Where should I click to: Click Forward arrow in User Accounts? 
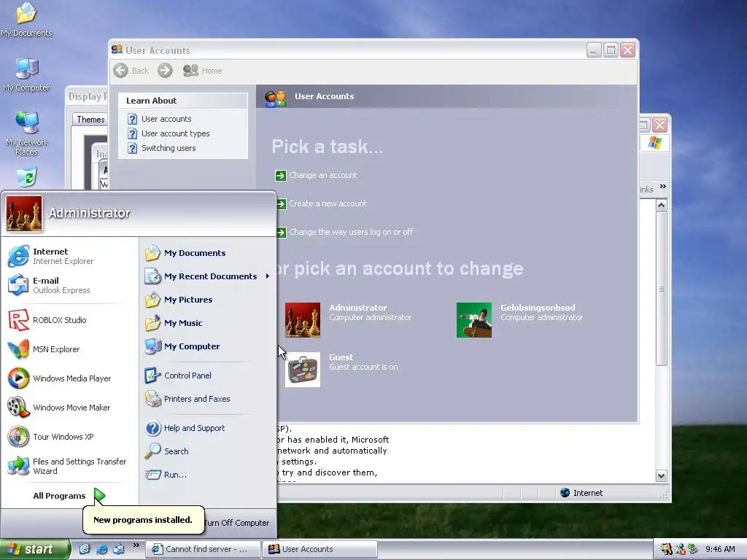click(x=165, y=71)
